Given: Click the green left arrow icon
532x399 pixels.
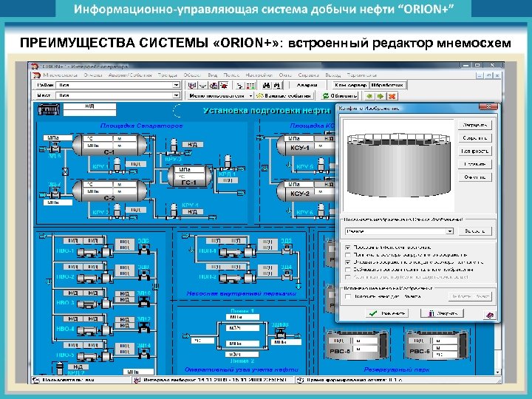Looking at the screenshot, I should [369, 96].
